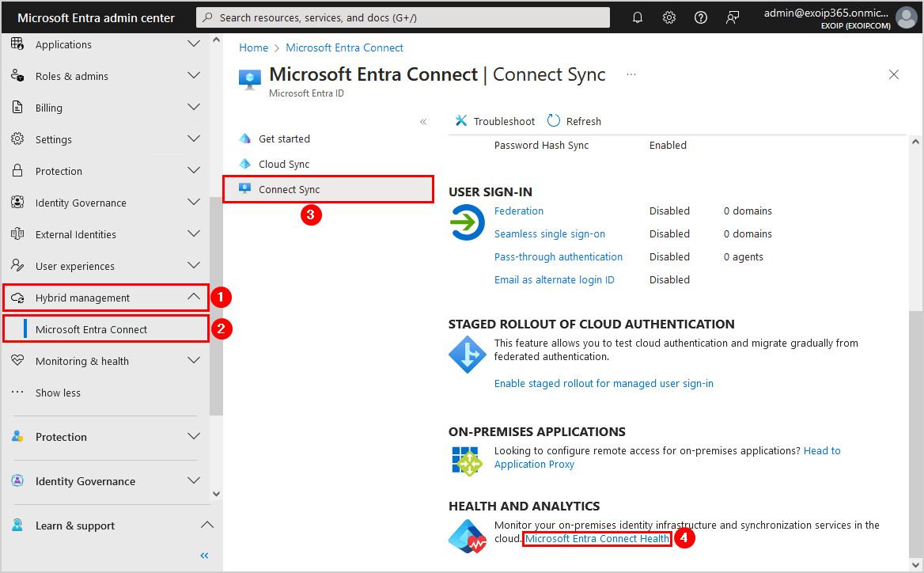Click the Troubleshoot wrench icon
The height and width of the screenshot is (573, 924).
point(461,121)
